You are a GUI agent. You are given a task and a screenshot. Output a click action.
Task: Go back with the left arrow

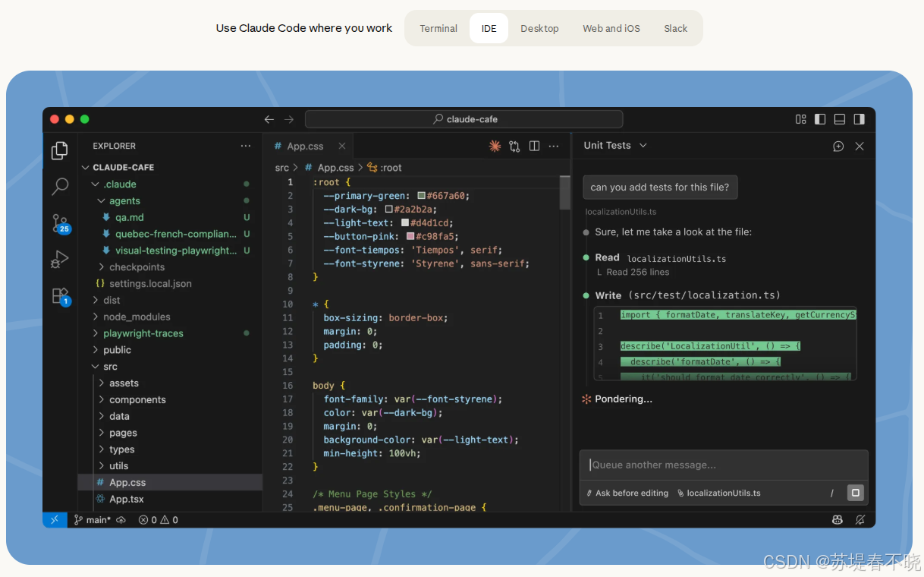(x=269, y=119)
